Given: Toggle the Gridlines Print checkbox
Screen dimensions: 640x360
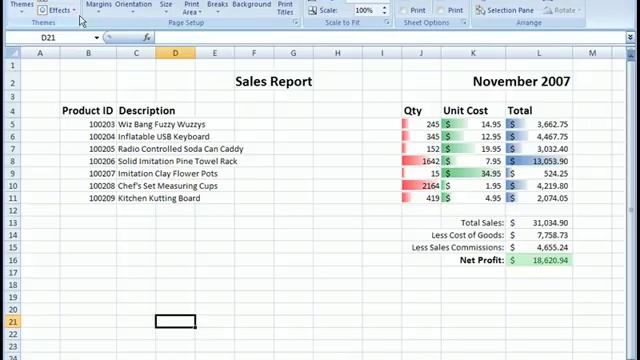Looking at the screenshot, I should [404, 10].
